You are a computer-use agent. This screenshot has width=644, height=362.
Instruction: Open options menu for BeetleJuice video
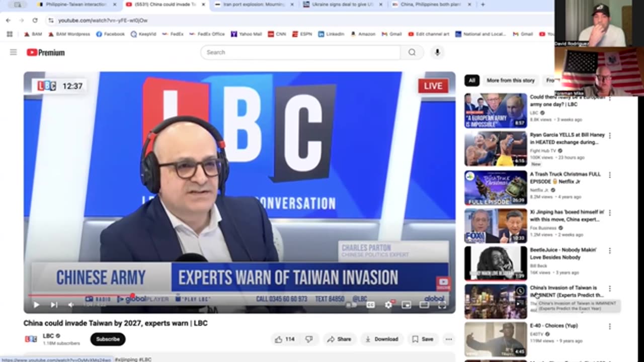(610, 251)
